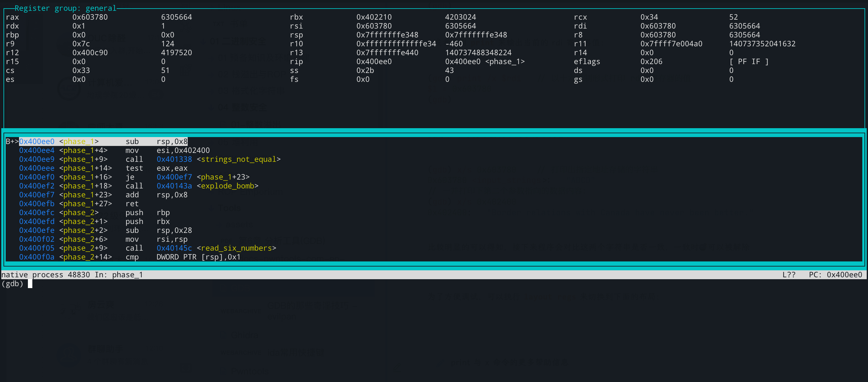Click 'native process 48830' in status bar

[x=45, y=275]
